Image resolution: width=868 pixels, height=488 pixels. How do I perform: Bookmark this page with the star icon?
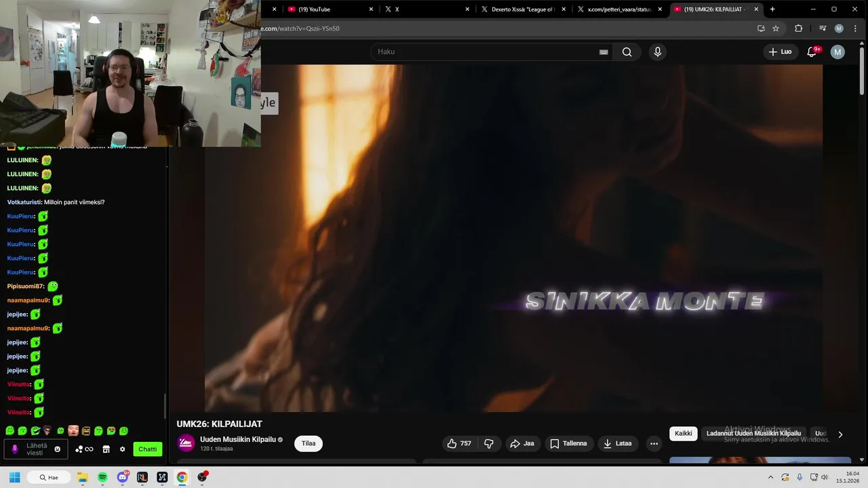coord(776,28)
